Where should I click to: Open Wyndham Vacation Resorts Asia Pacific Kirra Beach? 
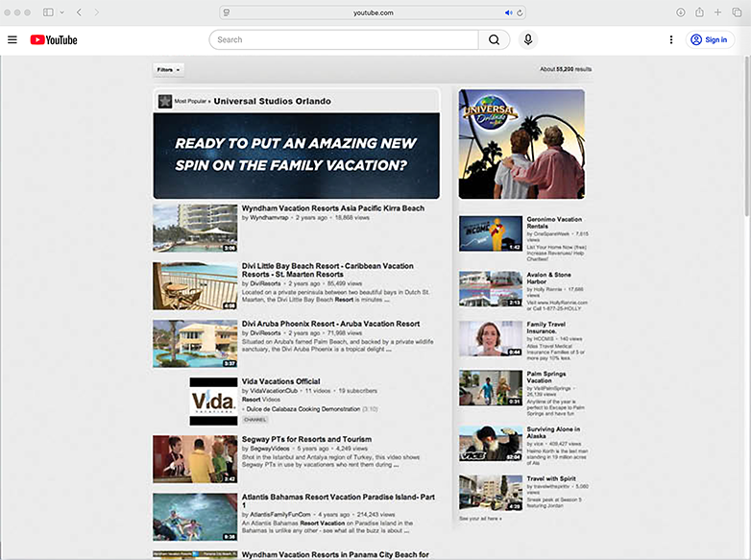coord(332,208)
